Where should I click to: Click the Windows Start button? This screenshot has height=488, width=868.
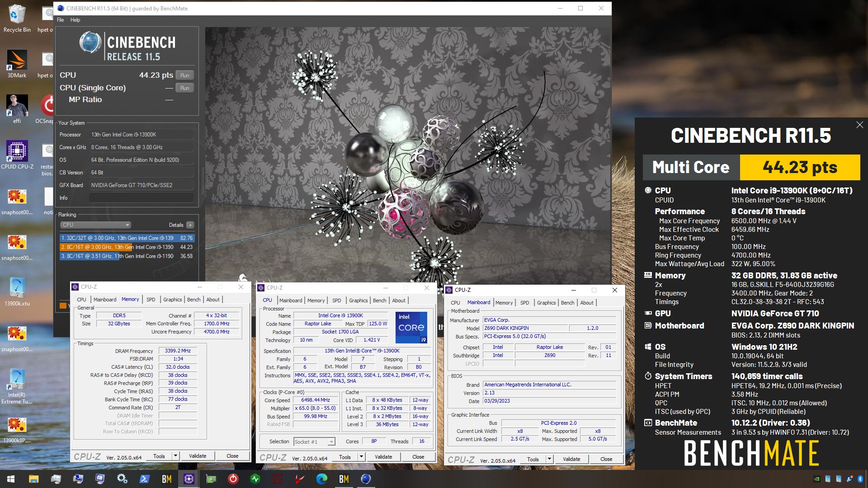click(x=11, y=479)
